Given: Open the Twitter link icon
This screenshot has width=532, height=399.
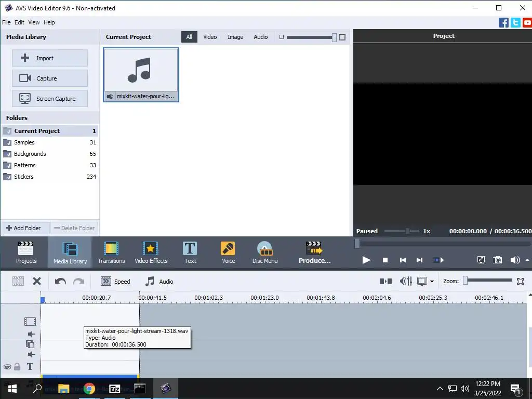Looking at the screenshot, I should coord(515,23).
